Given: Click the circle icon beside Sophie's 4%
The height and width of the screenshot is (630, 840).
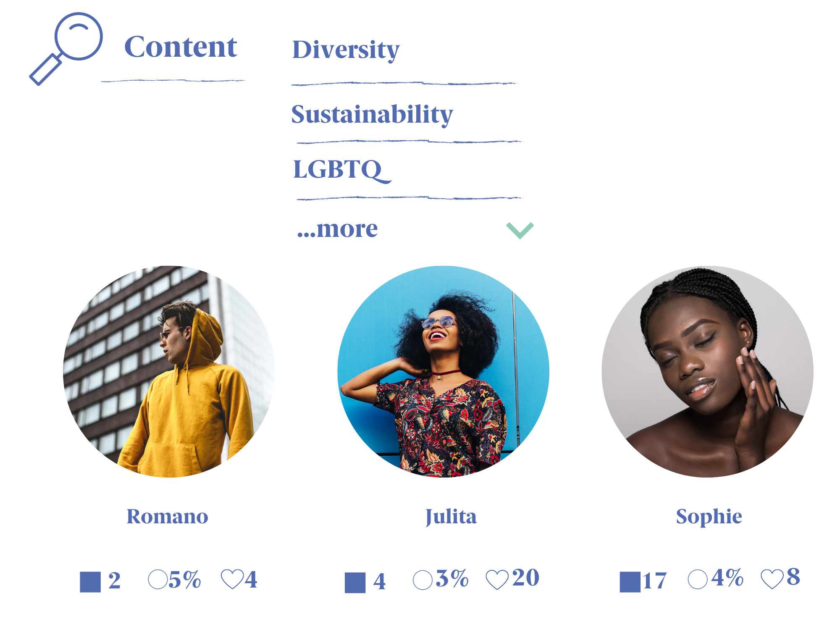Looking at the screenshot, I should (698, 579).
